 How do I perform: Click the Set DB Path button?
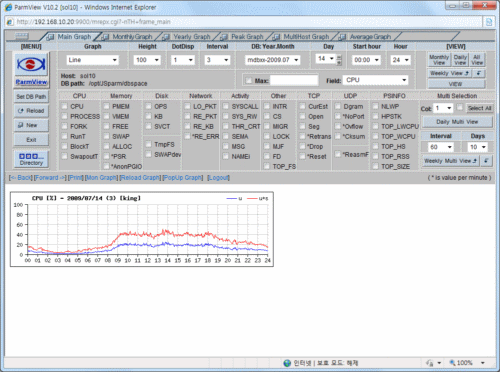[31, 97]
